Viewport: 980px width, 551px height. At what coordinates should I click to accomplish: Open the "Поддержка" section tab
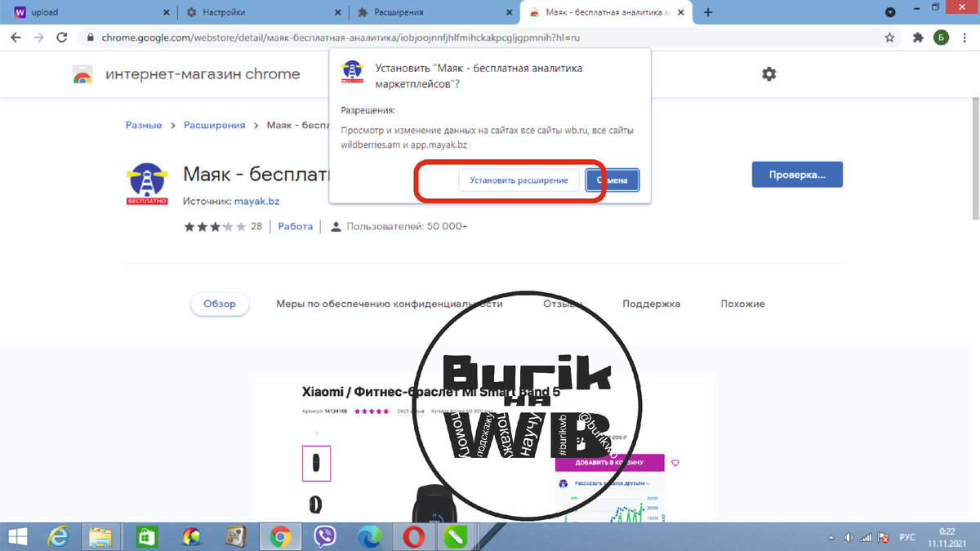(651, 304)
